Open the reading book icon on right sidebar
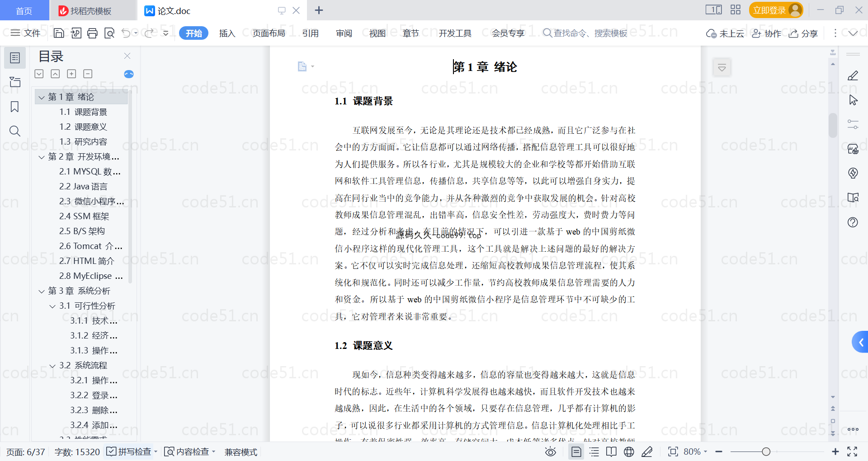Screen dimensions: 868x461 pos(853,198)
